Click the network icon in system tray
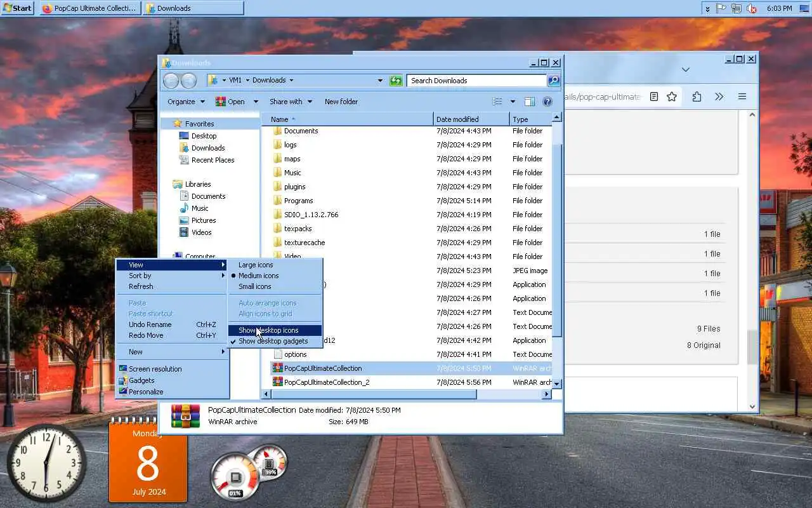812x508 pixels. [x=737, y=8]
